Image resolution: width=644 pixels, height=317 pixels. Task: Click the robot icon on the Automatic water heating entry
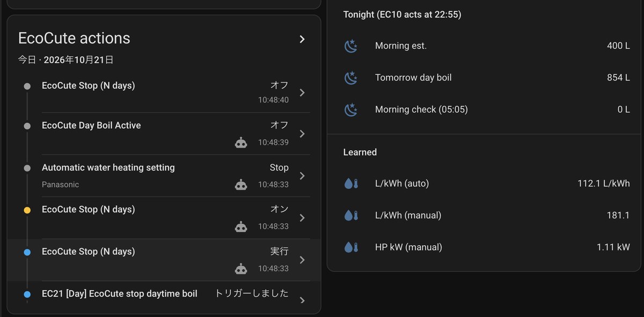[241, 185]
